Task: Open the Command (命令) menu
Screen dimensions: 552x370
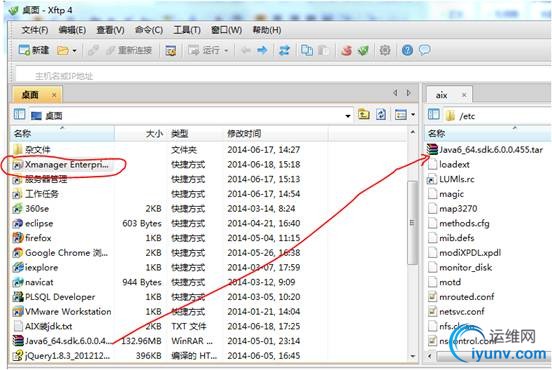Action: click(149, 30)
